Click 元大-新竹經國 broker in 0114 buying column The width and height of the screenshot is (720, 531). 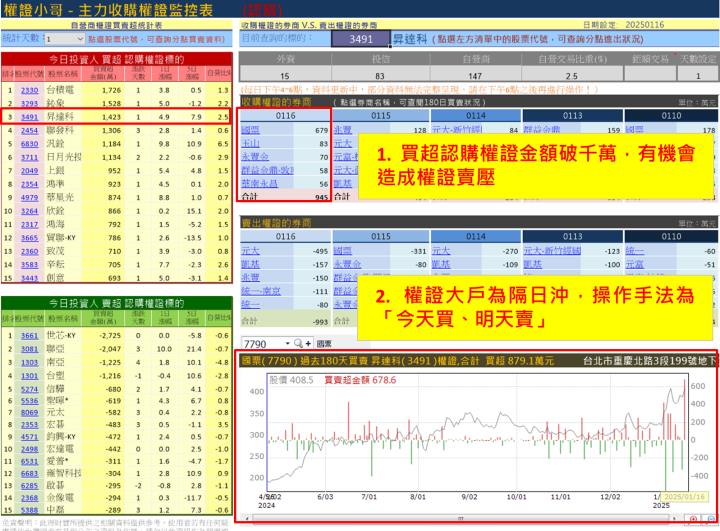pyautogui.click(x=457, y=130)
